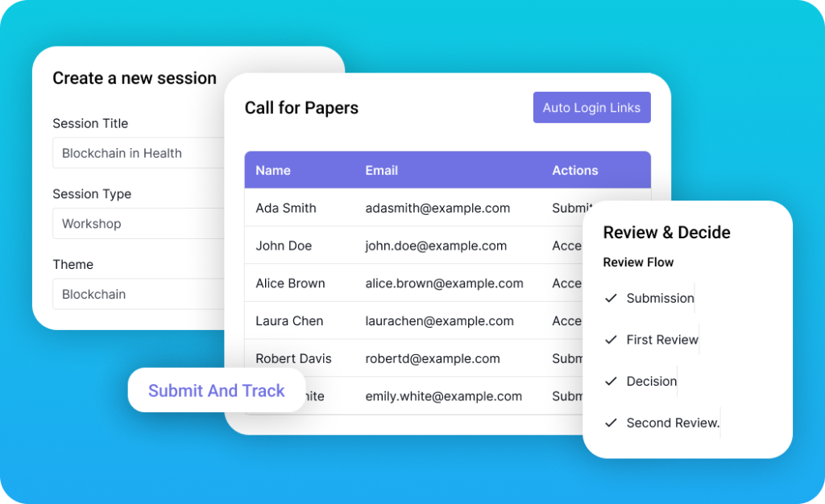Screen dimensions: 825x504
Task: Toggle the First Review checkmark
Action: click(611, 340)
